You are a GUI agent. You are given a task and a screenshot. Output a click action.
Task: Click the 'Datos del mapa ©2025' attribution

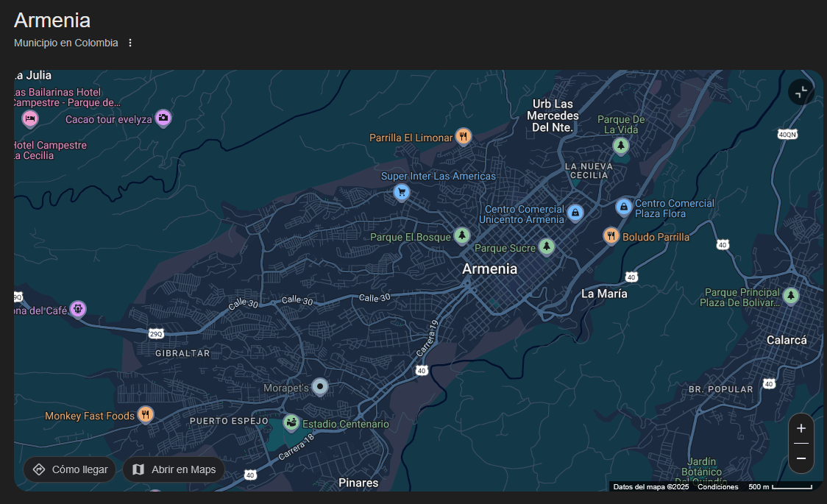[x=651, y=486]
